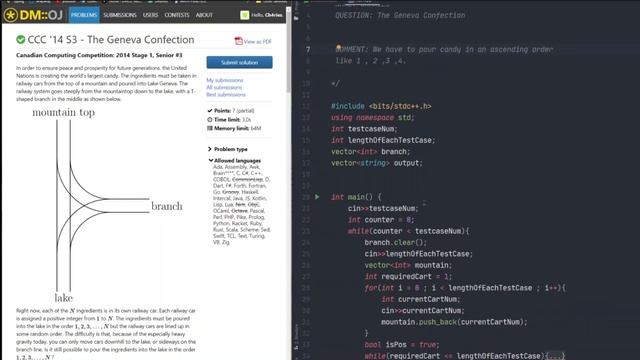Click the 'int main() {' line in editor
The width and height of the screenshot is (640, 360).
coord(356,197)
